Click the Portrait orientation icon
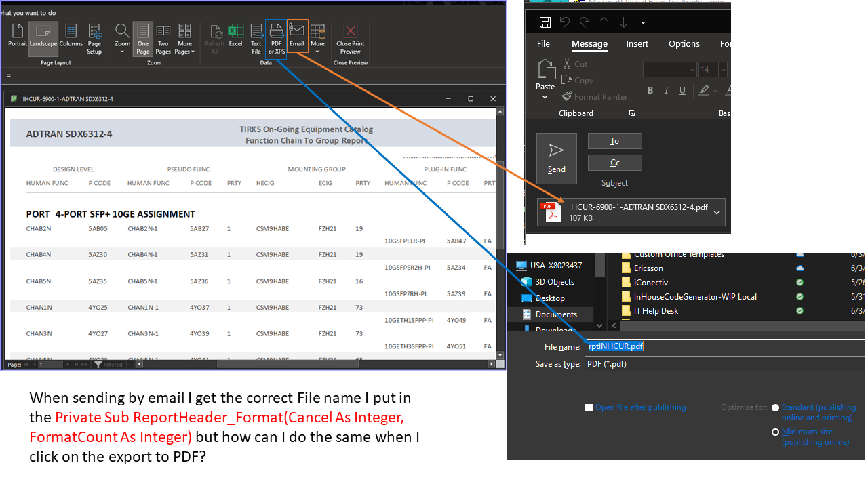 point(18,35)
